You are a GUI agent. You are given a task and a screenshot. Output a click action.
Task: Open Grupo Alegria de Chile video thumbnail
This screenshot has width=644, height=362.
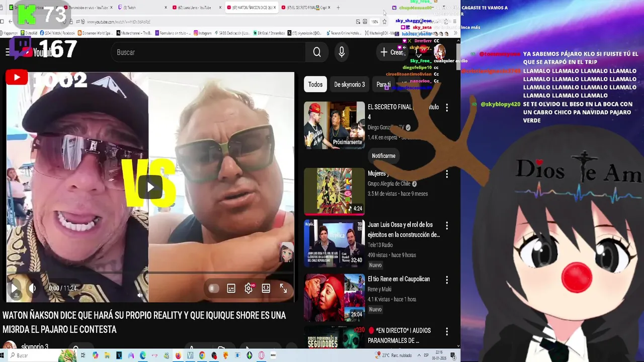click(335, 191)
